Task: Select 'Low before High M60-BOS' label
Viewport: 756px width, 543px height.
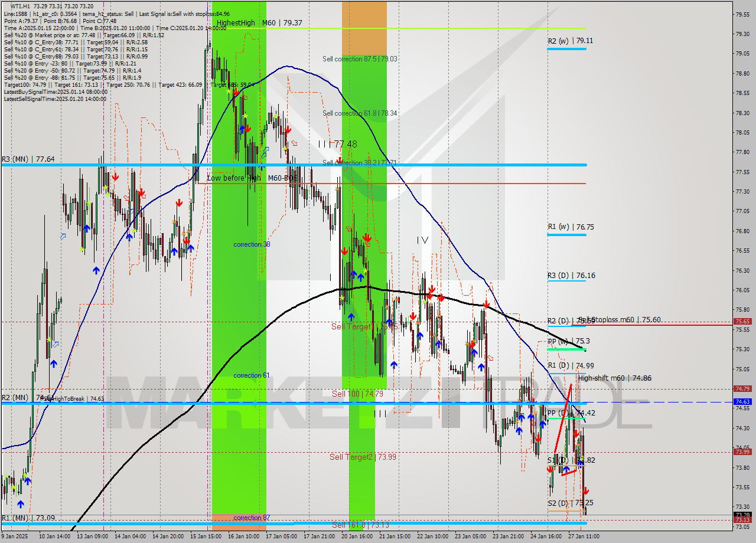Action: (252, 178)
